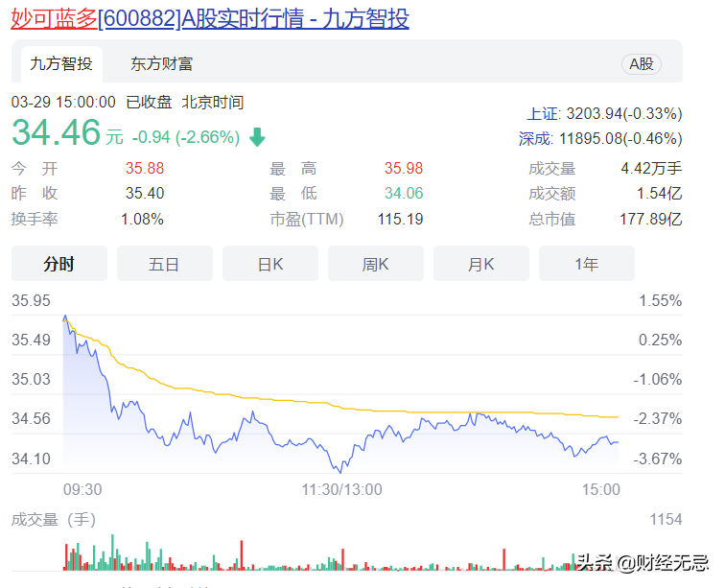Click the 成交量 value 4.42万手

tap(651, 168)
